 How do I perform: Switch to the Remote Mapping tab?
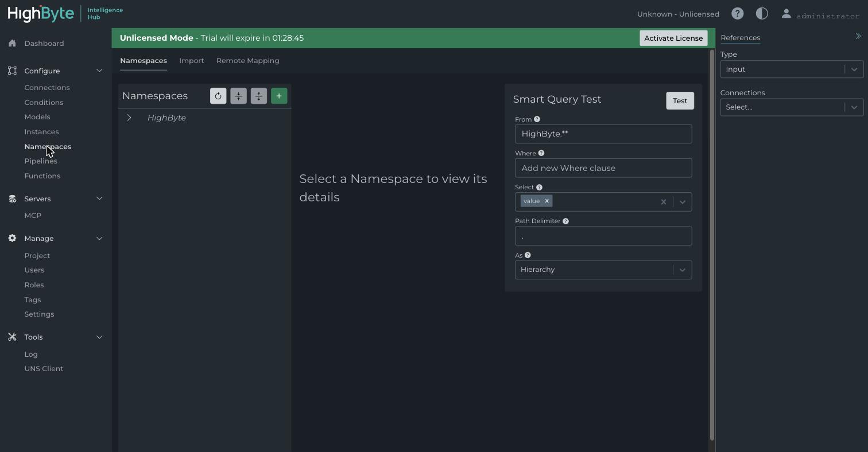248,61
